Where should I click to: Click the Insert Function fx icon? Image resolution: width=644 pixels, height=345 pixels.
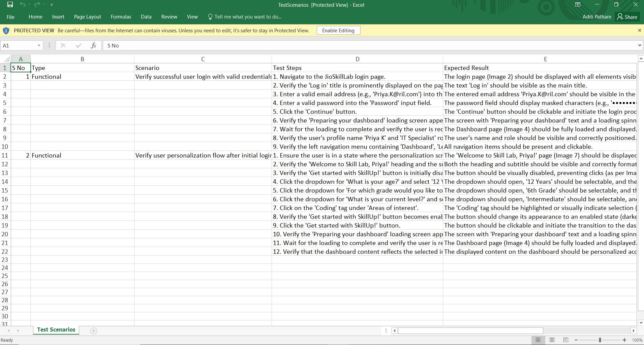coord(93,45)
